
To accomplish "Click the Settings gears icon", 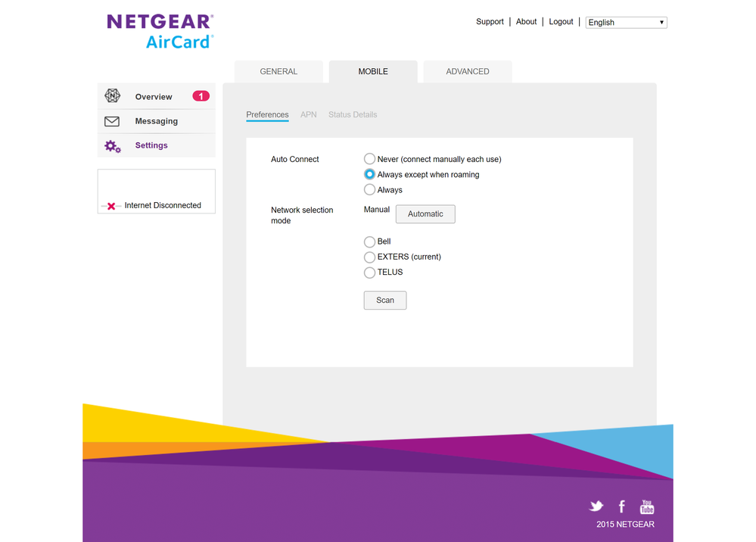I will pos(113,146).
